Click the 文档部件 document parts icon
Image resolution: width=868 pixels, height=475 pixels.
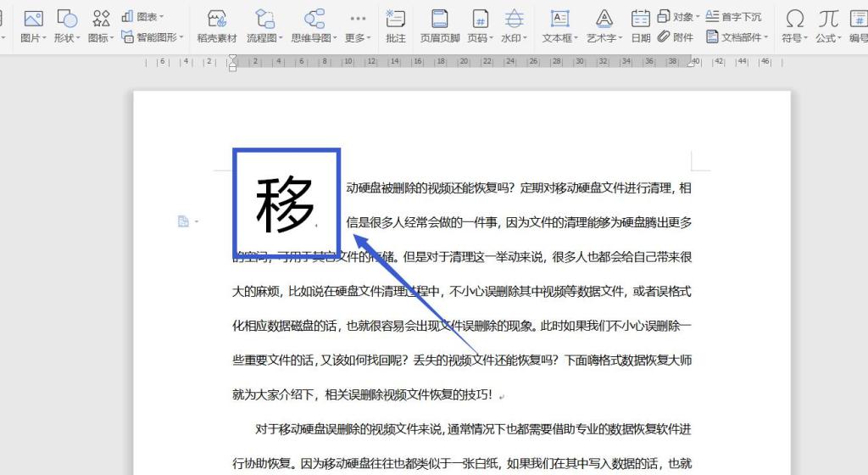712,37
